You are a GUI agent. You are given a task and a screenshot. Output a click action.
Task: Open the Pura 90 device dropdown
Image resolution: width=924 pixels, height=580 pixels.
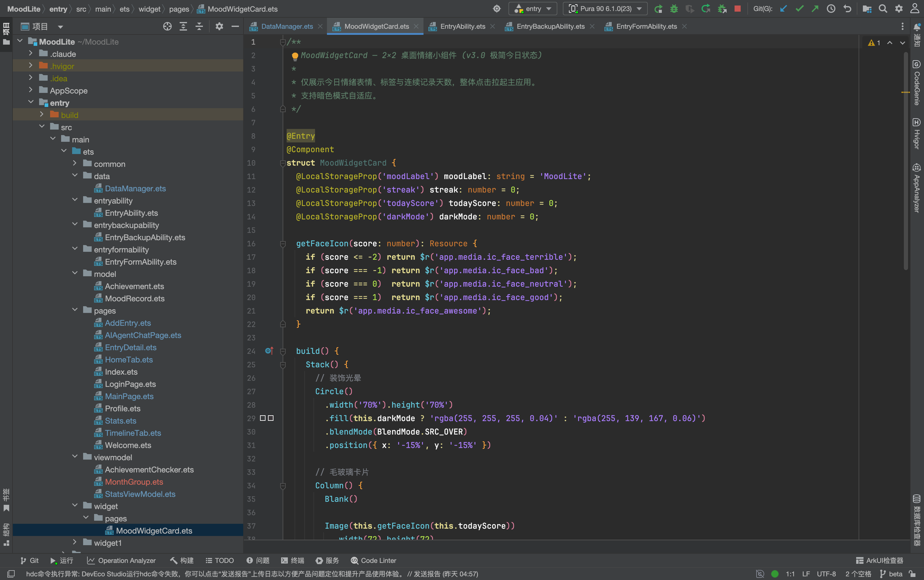point(605,9)
